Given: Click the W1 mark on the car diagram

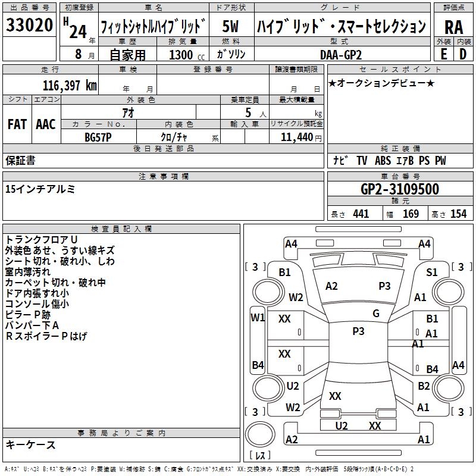Looking at the screenshot, I should [x=258, y=317].
